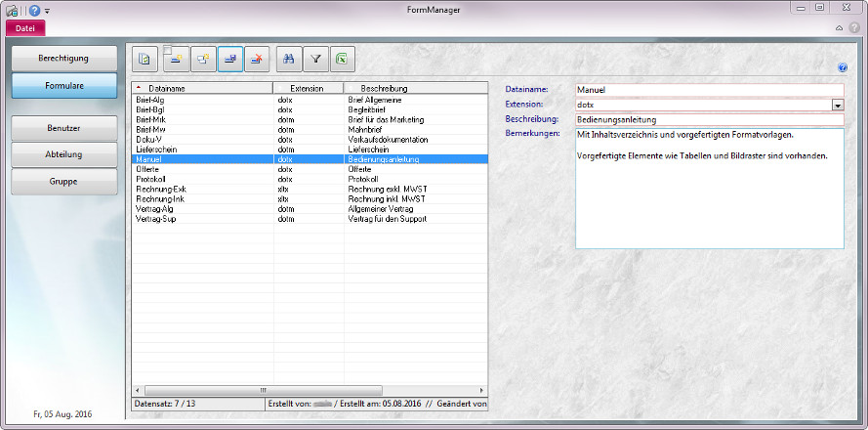Click the blue help icon above Dataname field
This screenshot has width=868, height=430.
[842, 67]
